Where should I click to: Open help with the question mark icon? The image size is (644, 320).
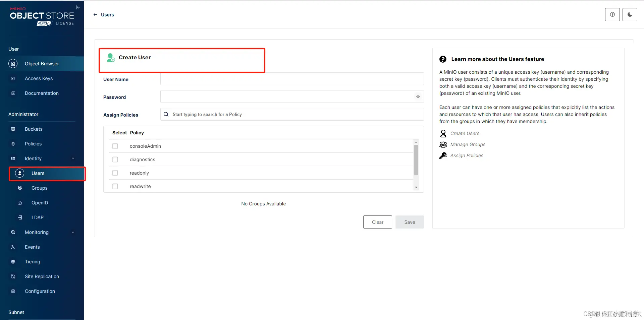[x=612, y=14]
